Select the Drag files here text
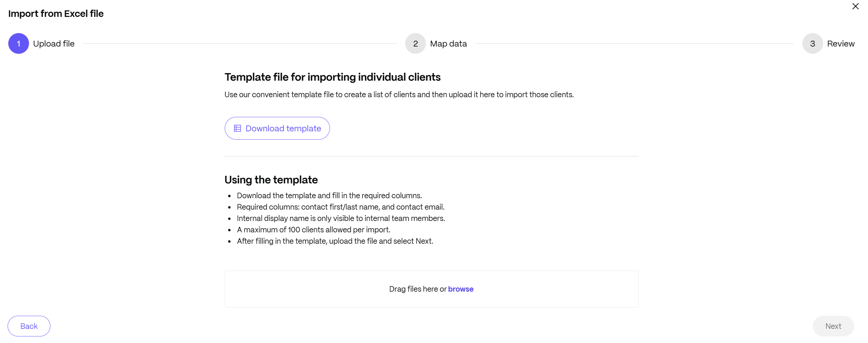Screen dimensions: 868x343 point(416,289)
